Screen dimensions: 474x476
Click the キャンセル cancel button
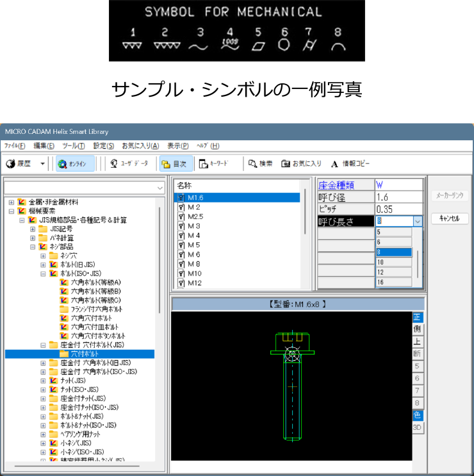(x=450, y=218)
